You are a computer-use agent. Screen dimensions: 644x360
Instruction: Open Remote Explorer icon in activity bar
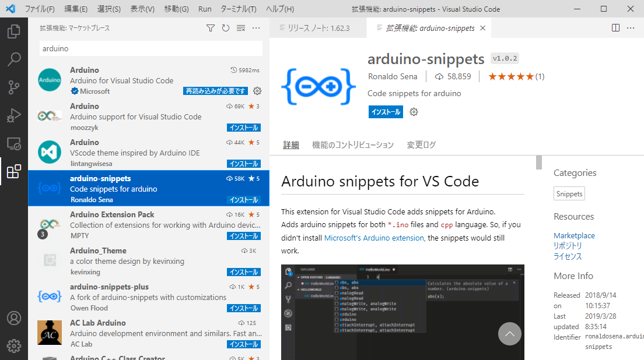[13, 143]
